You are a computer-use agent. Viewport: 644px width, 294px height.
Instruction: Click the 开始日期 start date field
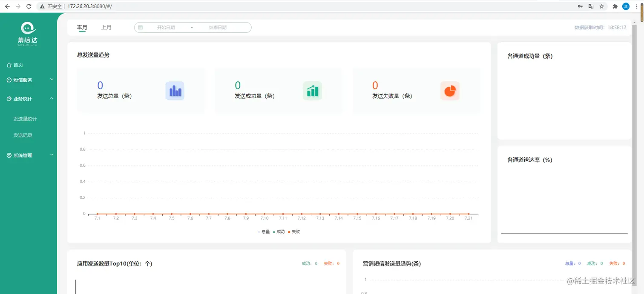tap(166, 27)
